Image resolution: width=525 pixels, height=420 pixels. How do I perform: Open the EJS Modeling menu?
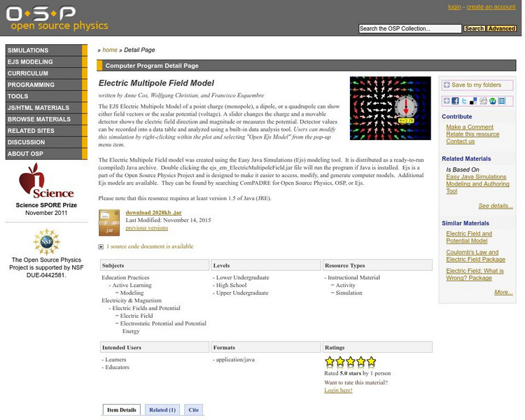click(x=46, y=62)
